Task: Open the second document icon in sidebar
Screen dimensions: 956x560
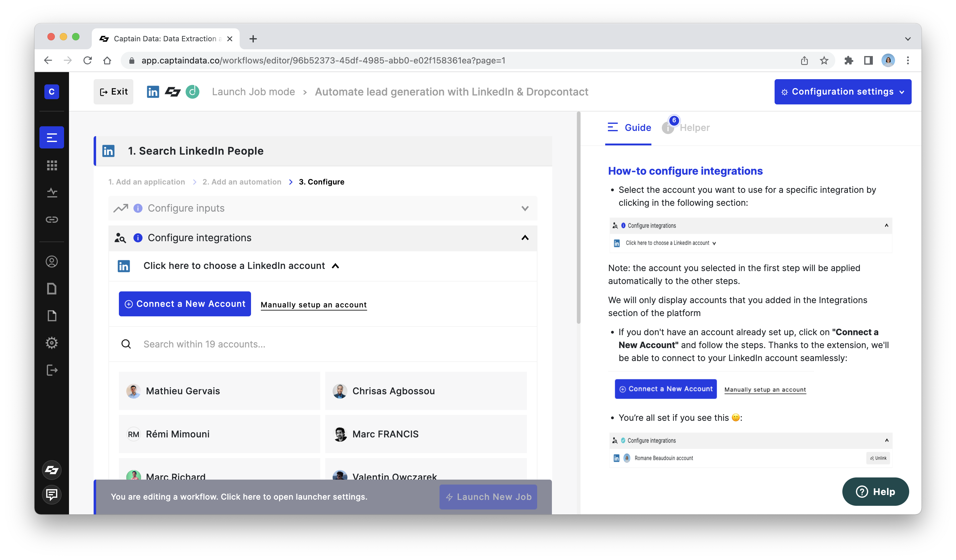Action: tap(52, 315)
